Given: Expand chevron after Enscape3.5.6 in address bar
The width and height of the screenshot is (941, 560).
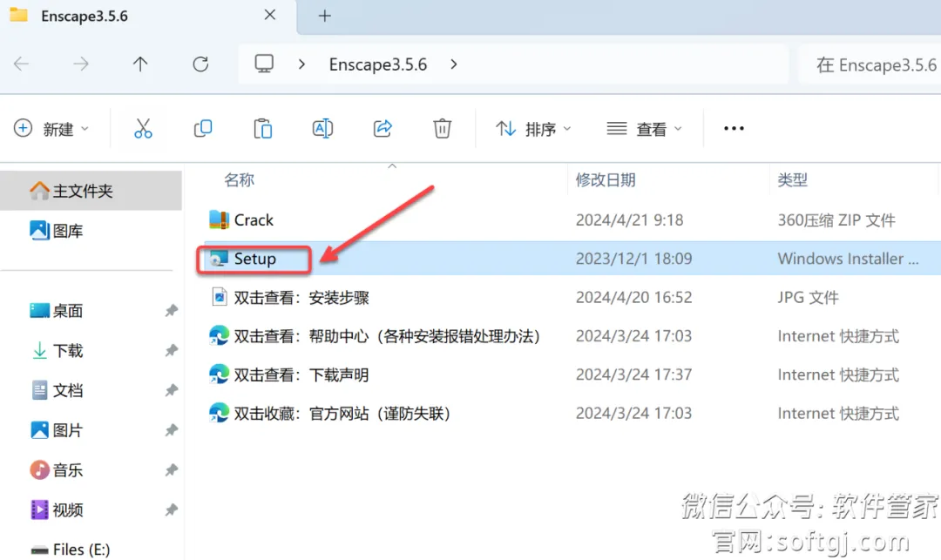Looking at the screenshot, I should click(x=454, y=64).
